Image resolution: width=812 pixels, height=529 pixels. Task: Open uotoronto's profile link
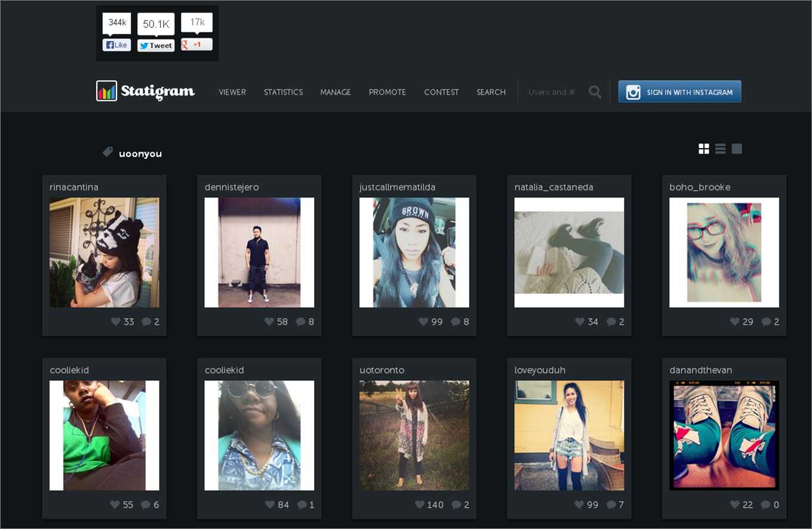tap(382, 370)
